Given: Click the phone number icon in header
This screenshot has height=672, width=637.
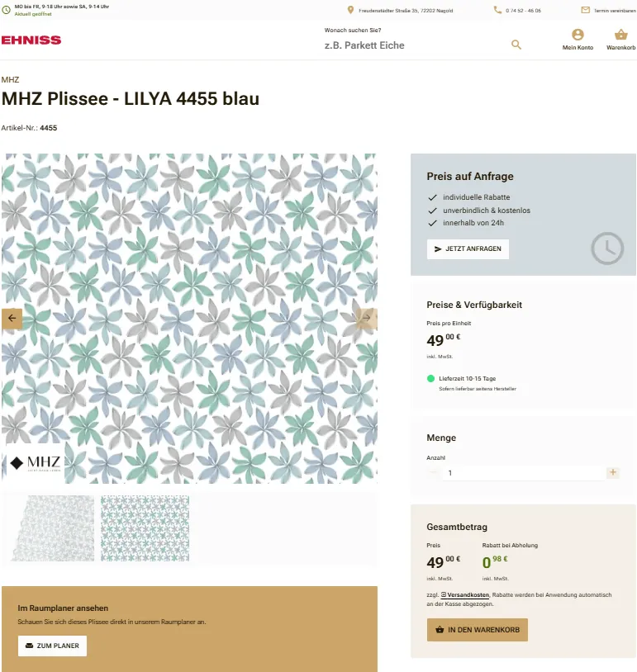Looking at the screenshot, I should click(497, 10).
